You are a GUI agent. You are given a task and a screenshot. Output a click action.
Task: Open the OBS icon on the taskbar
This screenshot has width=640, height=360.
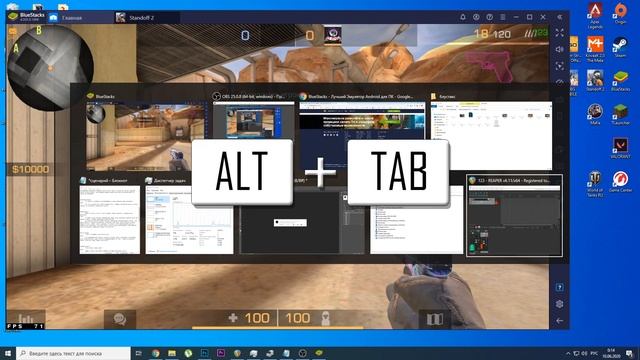pyautogui.click(x=302, y=353)
